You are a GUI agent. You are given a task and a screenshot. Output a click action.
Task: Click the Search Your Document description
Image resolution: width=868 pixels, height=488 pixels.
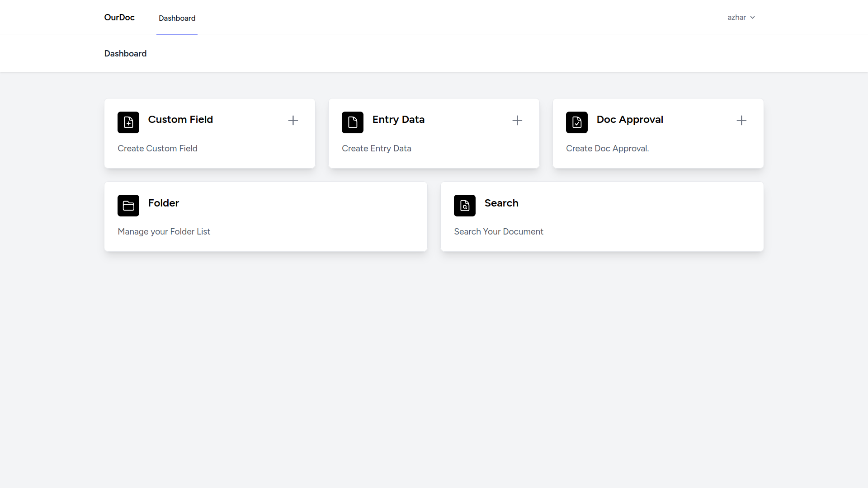point(499,231)
